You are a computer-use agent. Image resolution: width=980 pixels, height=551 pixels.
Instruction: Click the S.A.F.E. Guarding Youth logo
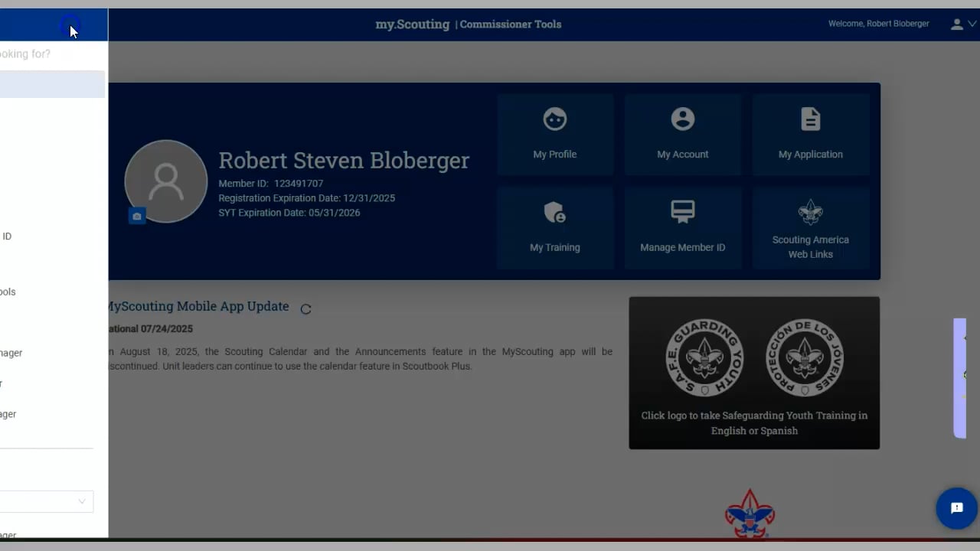click(704, 357)
